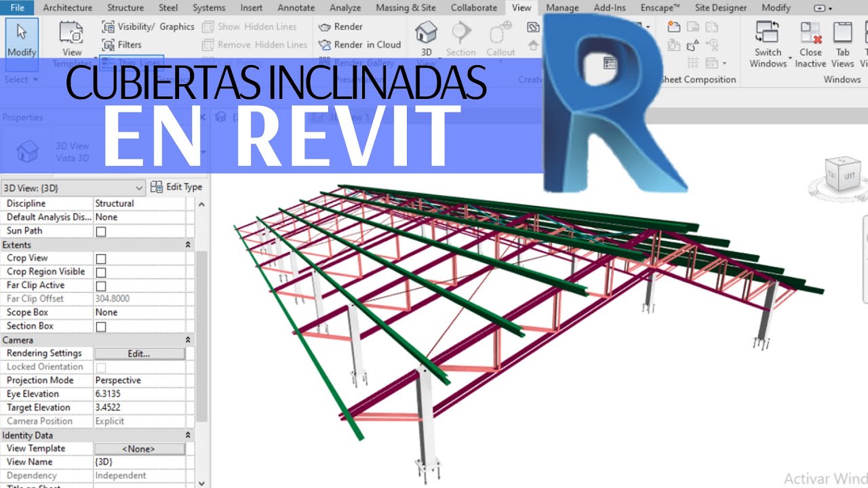Viewport: 868px width, 488px height.
Task: Click the Locked Orientation checkbox
Action: [101, 367]
